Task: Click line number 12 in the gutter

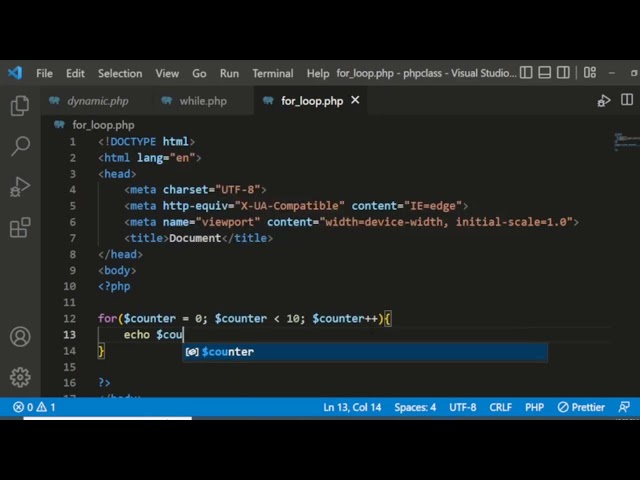Action: click(70, 319)
